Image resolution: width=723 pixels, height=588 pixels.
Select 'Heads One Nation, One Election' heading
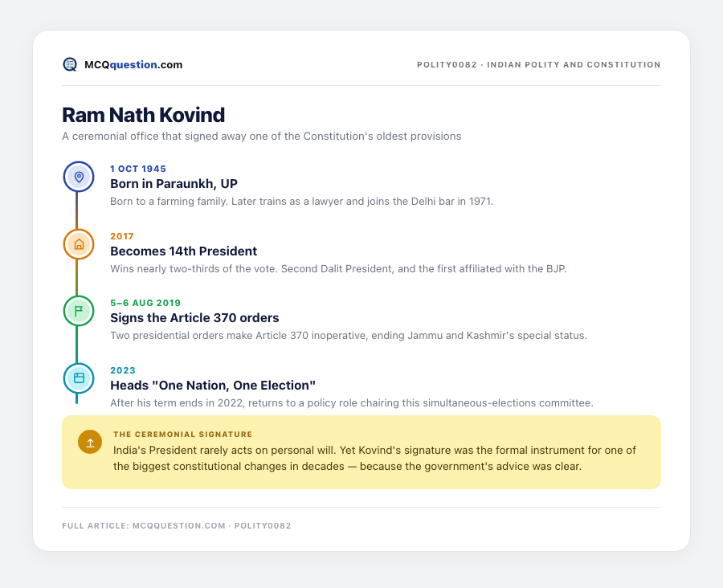[213, 385]
